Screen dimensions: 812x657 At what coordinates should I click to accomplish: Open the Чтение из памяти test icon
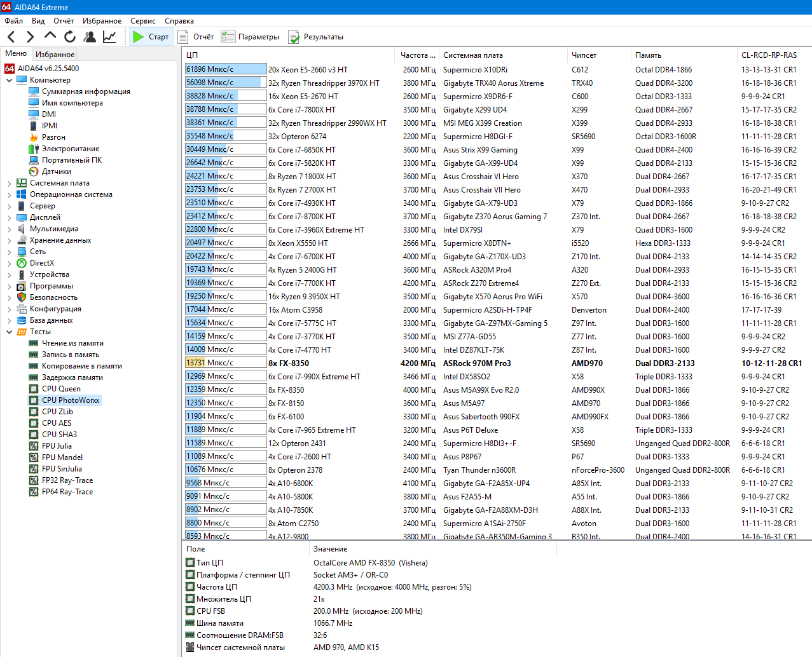34,343
